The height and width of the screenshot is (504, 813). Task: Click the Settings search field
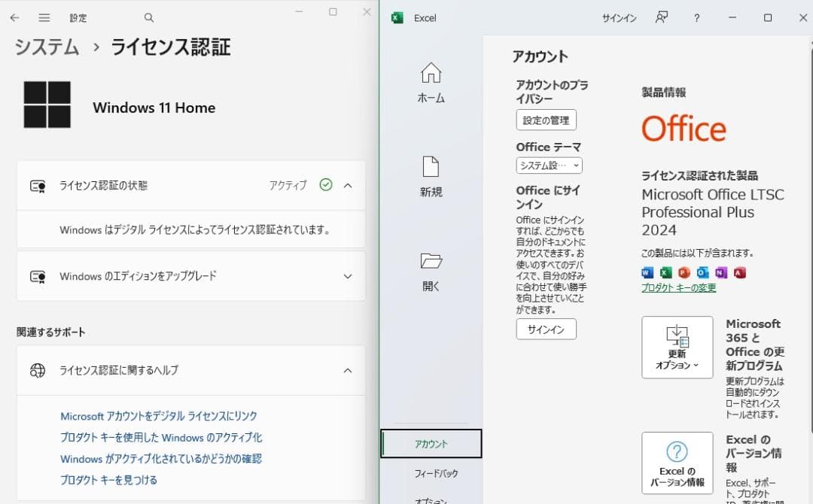coord(148,17)
